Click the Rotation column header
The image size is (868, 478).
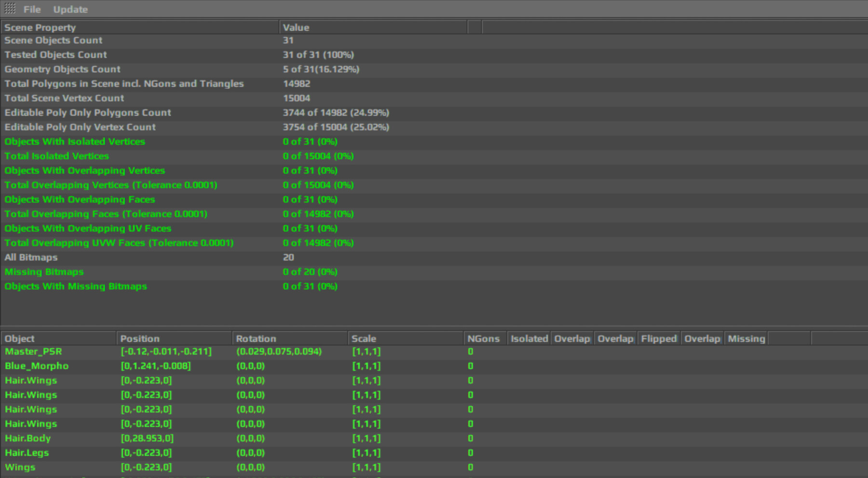click(x=290, y=339)
